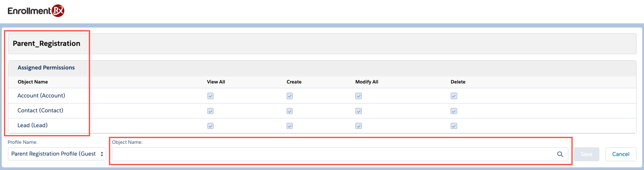Click the Enrollment Rx logo
This screenshot has width=644, height=170.
coord(36,11)
